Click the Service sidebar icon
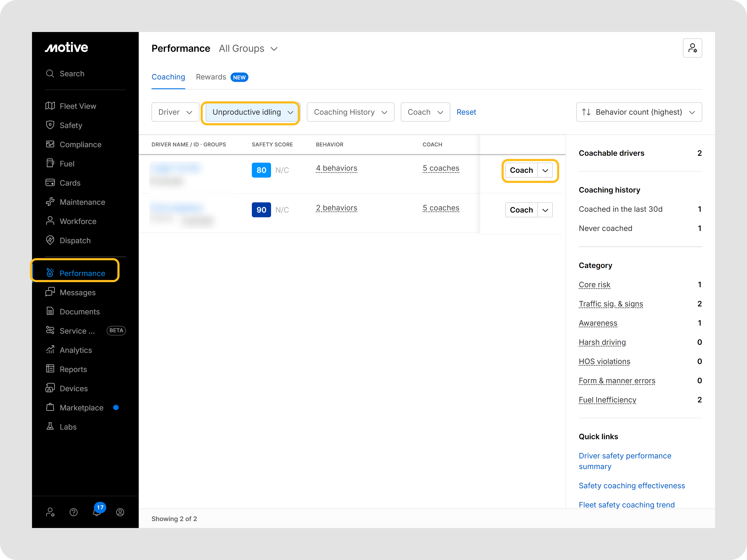 (50, 330)
